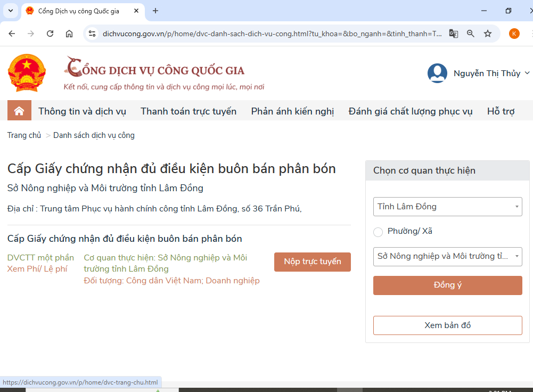Open the browser home page
Viewport: 533px width, 392px height.
[69, 34]
